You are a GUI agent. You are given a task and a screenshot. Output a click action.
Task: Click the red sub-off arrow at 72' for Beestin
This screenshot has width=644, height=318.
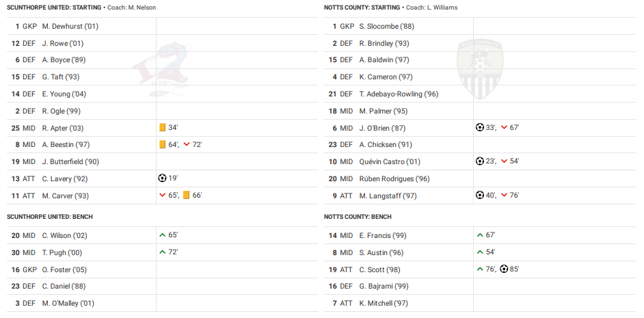187,144
